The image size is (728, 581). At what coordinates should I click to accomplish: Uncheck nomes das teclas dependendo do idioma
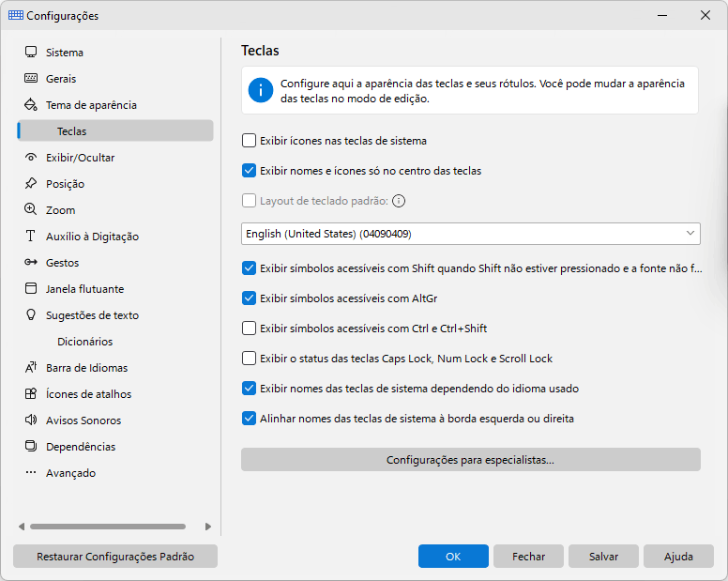click(249, 389)
